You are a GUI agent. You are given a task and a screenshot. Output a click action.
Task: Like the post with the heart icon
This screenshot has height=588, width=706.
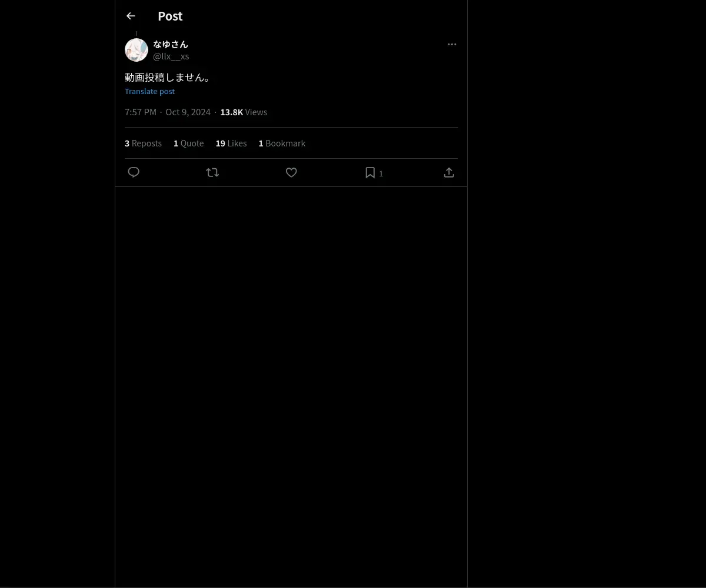(x=291, y=172)
